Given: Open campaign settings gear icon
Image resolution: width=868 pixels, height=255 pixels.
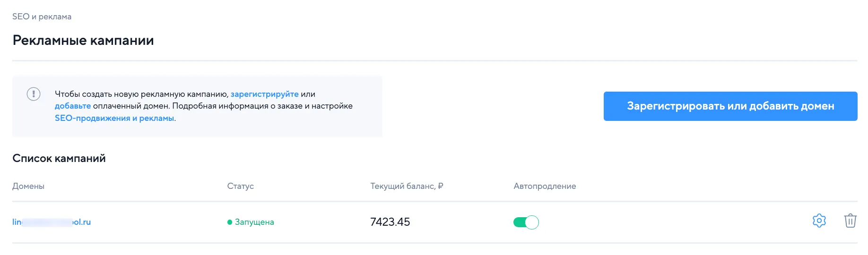Looking at the screenshot, I should coord(819,221).
